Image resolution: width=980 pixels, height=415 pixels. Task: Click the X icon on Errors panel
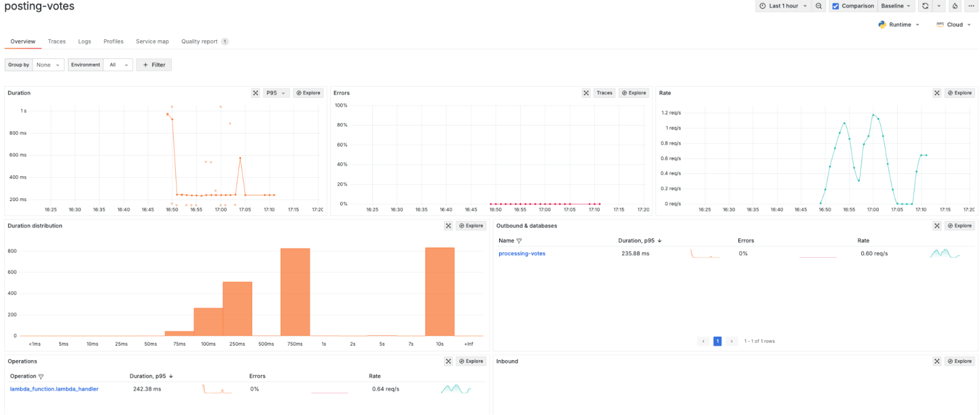586,93
